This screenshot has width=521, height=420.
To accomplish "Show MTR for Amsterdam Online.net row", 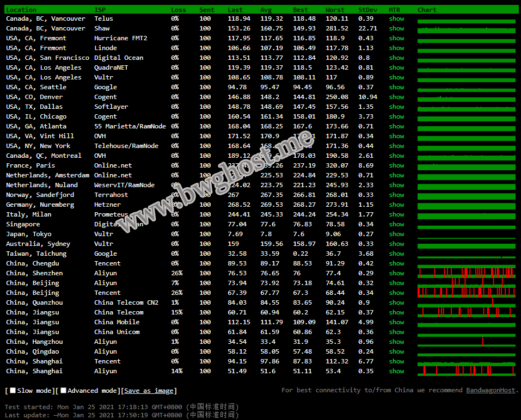I will [397, 175].
